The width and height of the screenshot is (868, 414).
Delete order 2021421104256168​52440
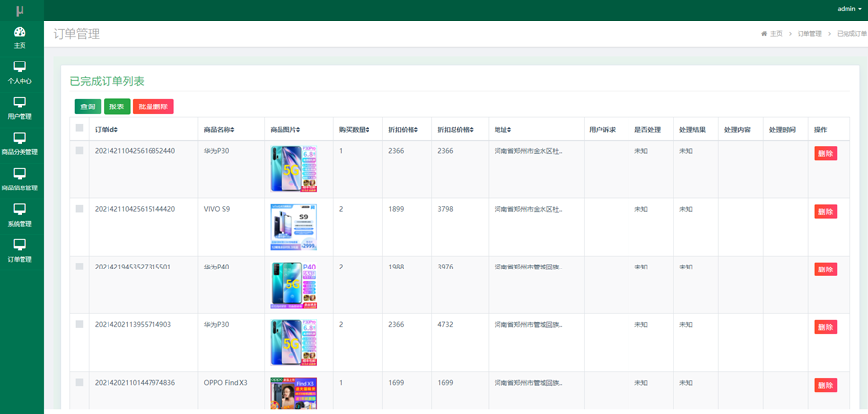825,153
